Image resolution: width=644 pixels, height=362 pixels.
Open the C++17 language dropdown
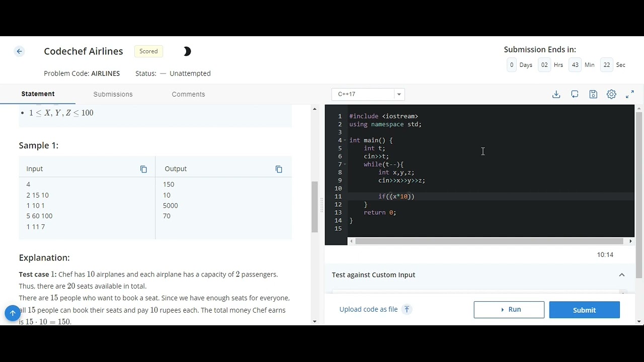368,94
